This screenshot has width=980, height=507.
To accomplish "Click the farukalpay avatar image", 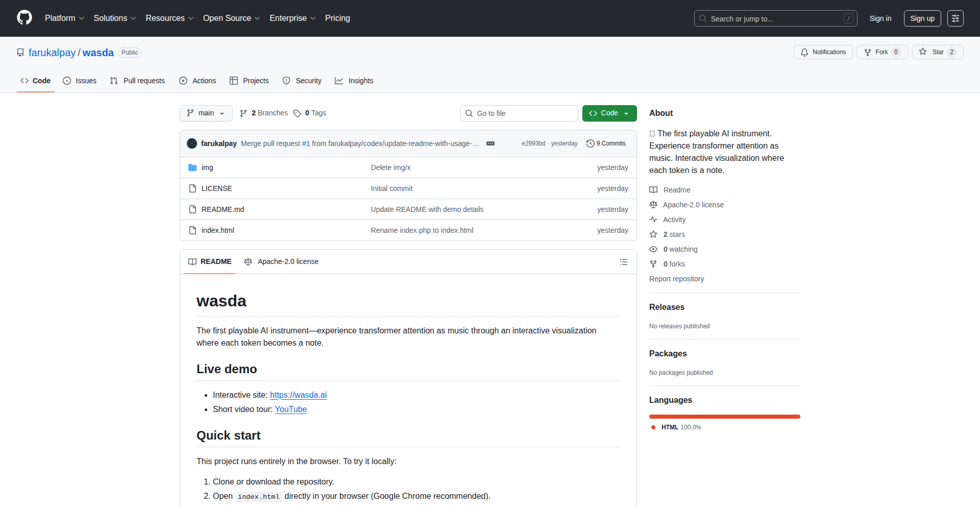I will coord(192,143).
